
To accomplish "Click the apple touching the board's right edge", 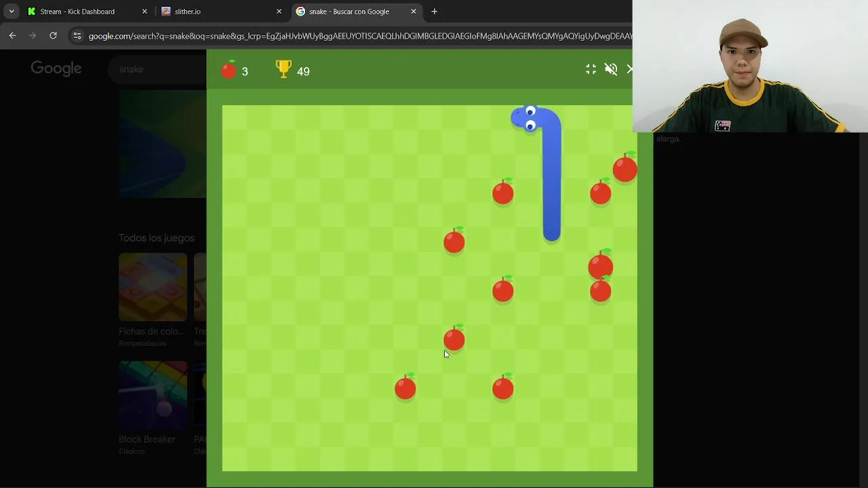I will tap(625, 168).
